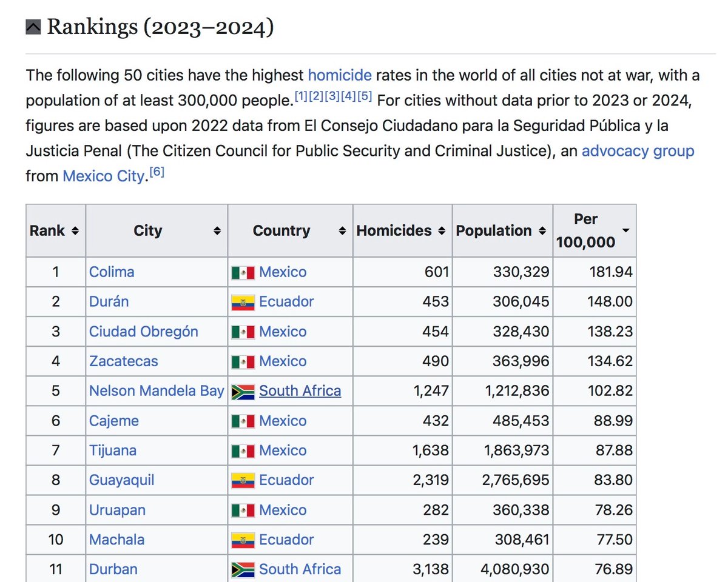Click Mexico flag icon in Cajeme row
This screenshot has height=582, width=728.
click(243, 421)
